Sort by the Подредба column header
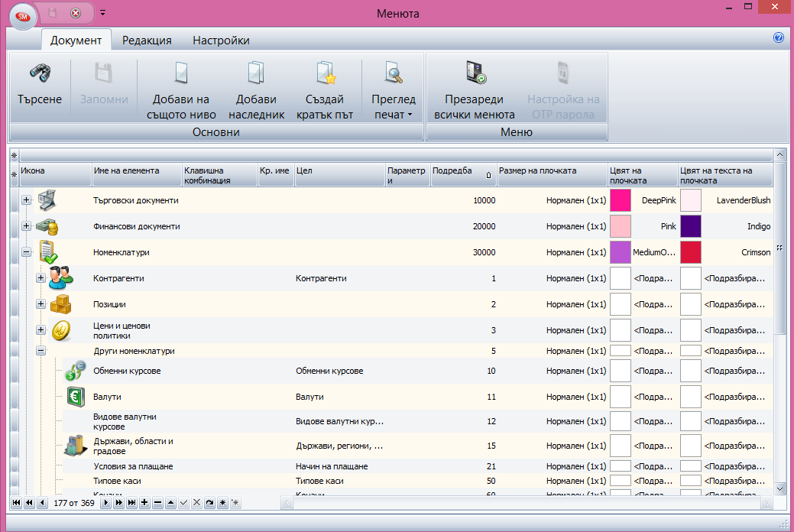This screenshot has height=532, width=794. coord(463,175)
